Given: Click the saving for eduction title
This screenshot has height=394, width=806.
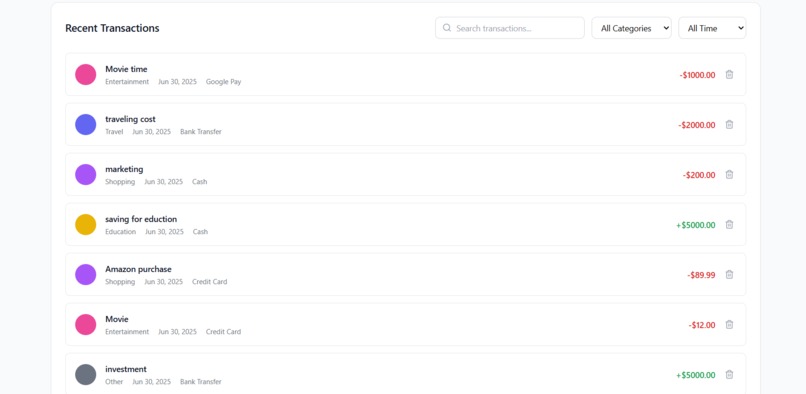Looking at the screenshot, I should point(141,219).
